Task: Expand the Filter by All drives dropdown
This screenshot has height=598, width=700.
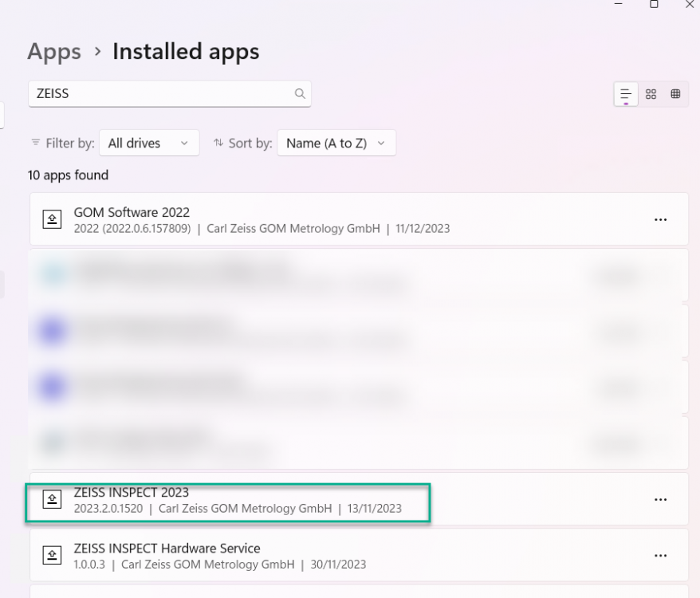Action: (149, 144)
